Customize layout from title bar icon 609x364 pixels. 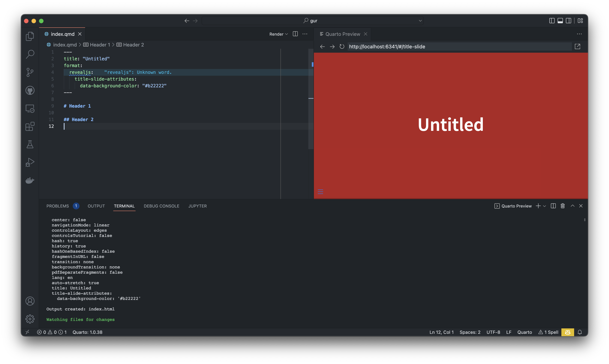click(580, 21)
